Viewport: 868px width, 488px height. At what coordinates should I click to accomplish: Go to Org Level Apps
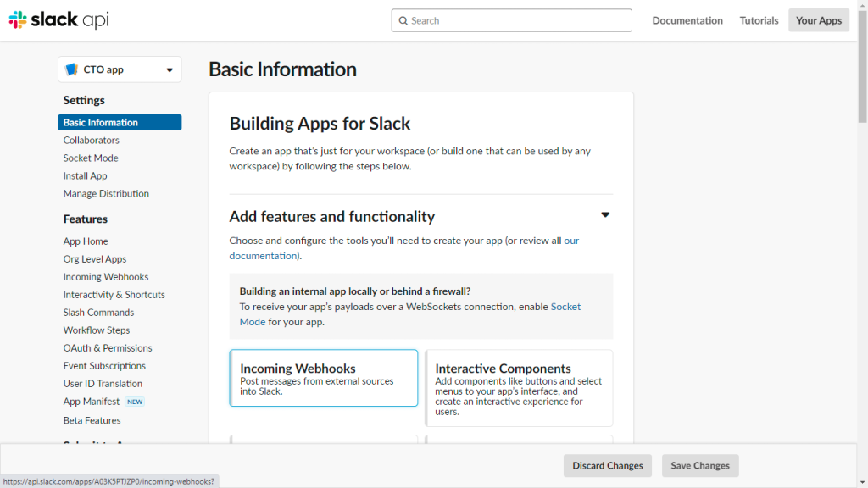click(x=95, y=259)
